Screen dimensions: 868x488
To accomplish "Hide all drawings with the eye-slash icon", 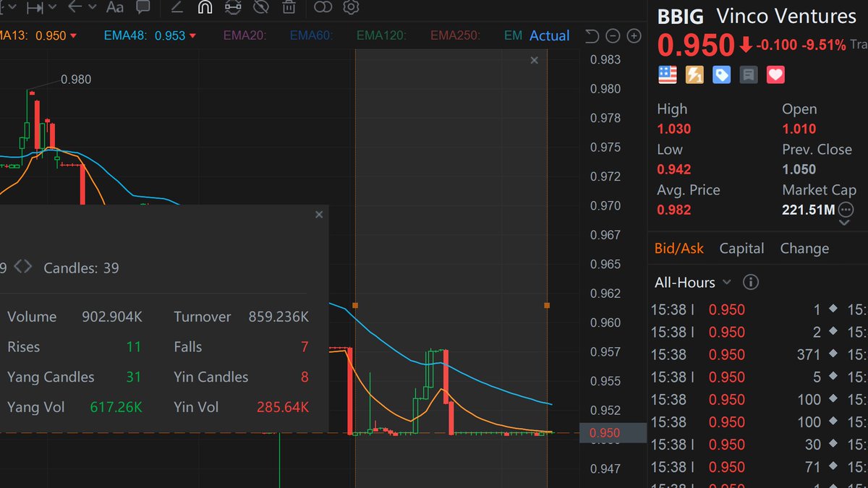I will [x=261, y=7].
